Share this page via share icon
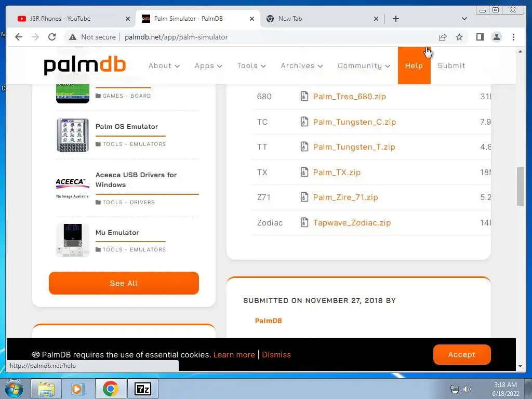The height and width of the screenshot is (399, 532). (443, 37)
